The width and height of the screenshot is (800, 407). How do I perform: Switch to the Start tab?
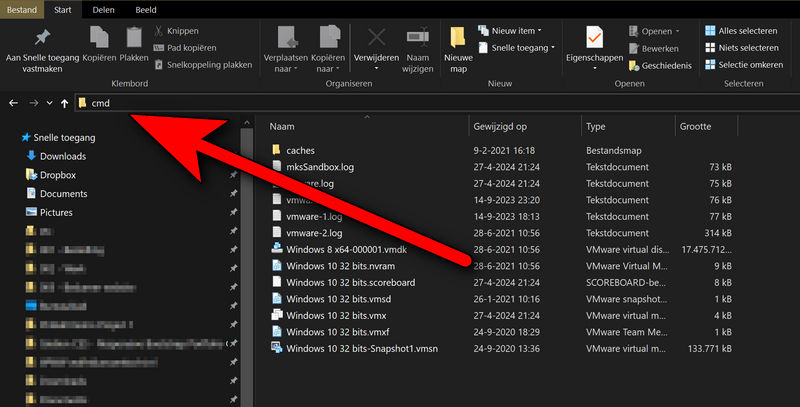click(x=63, y=10)
